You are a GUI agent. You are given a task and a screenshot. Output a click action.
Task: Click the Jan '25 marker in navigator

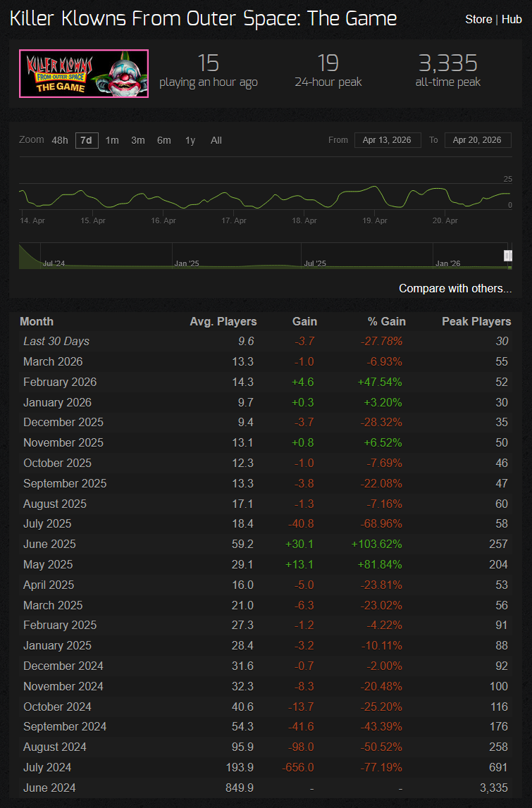(187, 263)
